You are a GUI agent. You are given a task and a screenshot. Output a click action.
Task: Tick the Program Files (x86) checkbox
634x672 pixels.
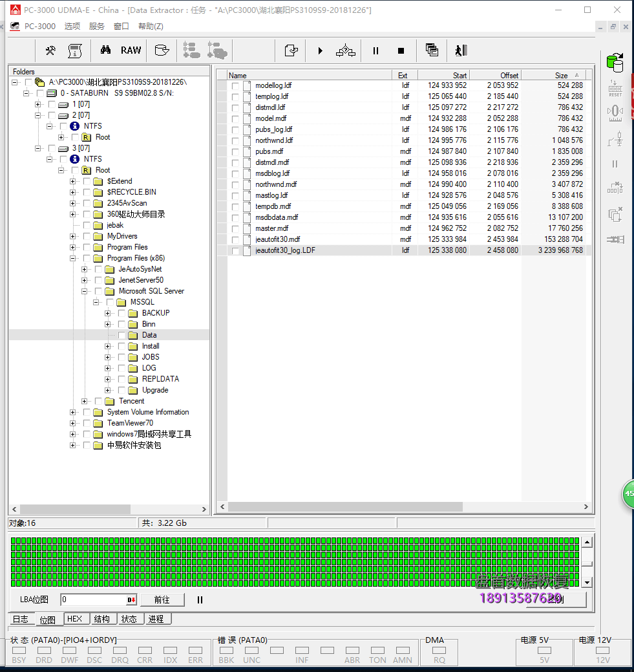coord(87,259)
